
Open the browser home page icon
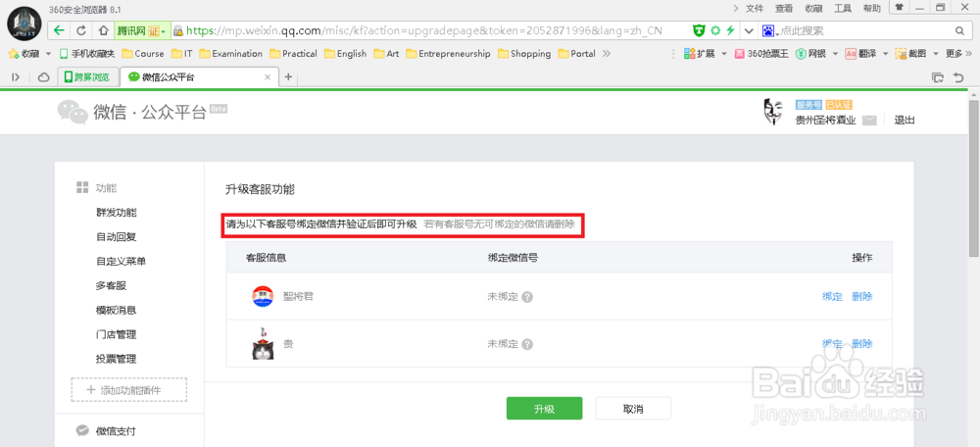(x=103, y=30)
